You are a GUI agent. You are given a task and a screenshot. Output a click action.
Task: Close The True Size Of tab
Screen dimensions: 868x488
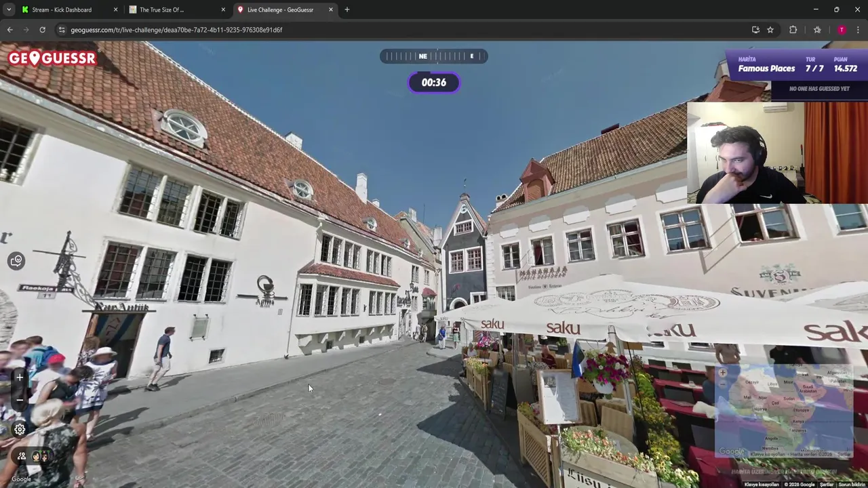223,9
